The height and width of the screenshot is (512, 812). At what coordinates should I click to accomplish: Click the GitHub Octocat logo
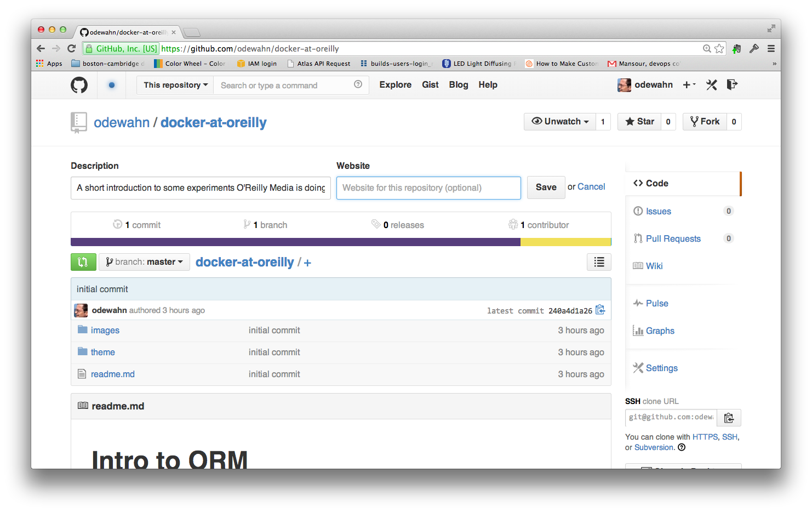pyautogui.click(x=79, y=85)
